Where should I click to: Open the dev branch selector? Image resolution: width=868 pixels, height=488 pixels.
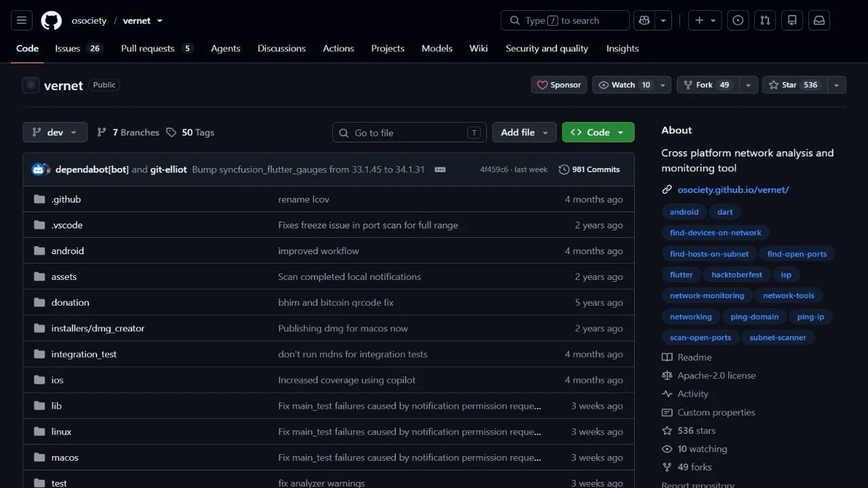coord(55,132)
